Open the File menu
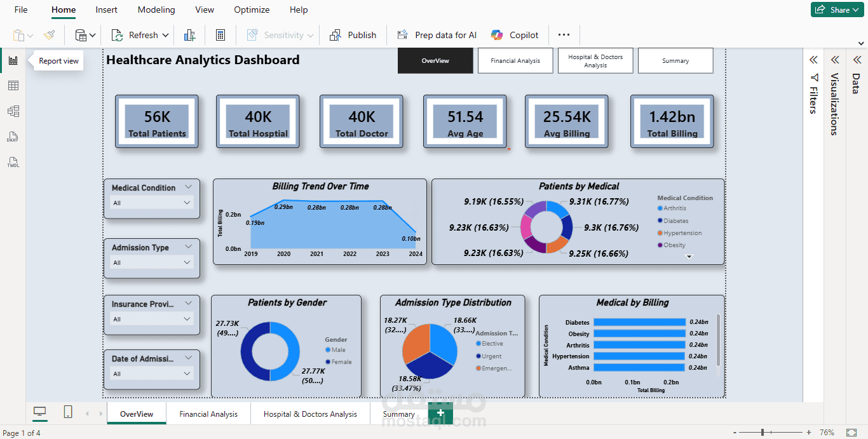 (x=21, y=10)
